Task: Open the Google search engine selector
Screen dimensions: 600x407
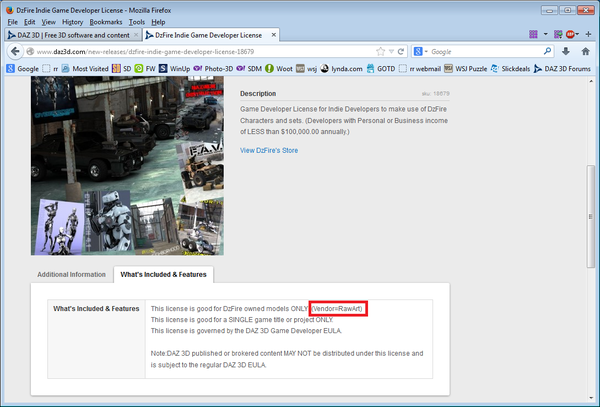Action: pos(420,51)
